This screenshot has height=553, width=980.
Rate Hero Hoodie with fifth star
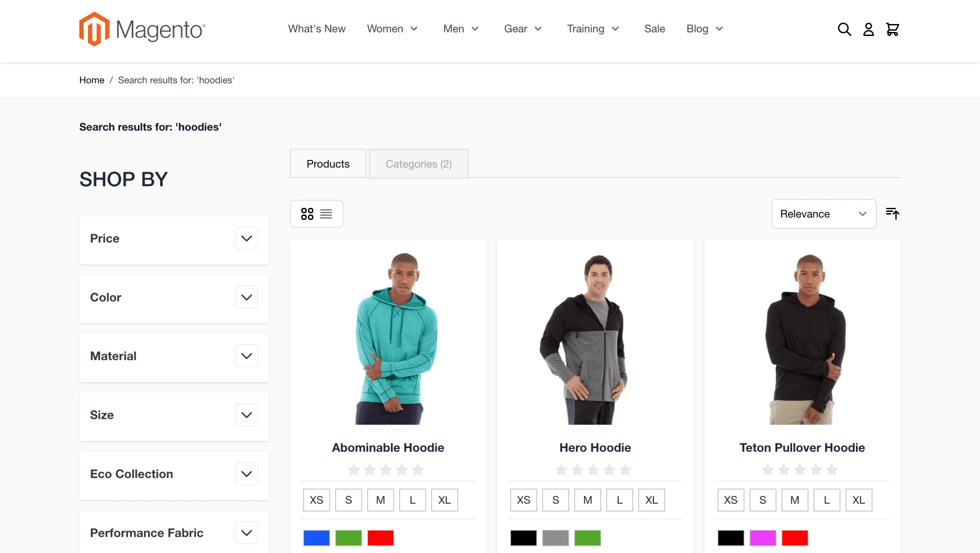coord(625,469)
